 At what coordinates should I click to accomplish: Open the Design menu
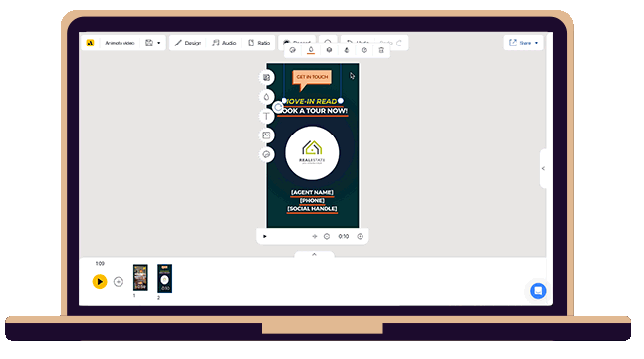[188, 43]
